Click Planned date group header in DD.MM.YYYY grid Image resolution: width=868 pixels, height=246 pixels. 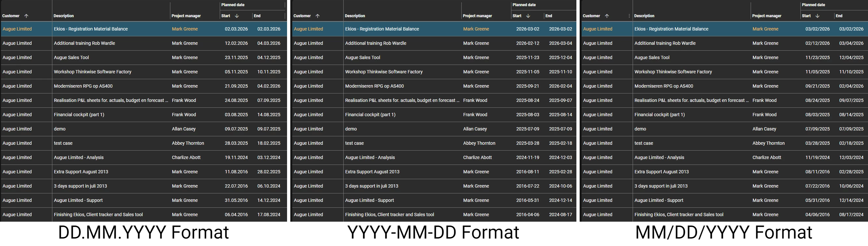point(233,5)
